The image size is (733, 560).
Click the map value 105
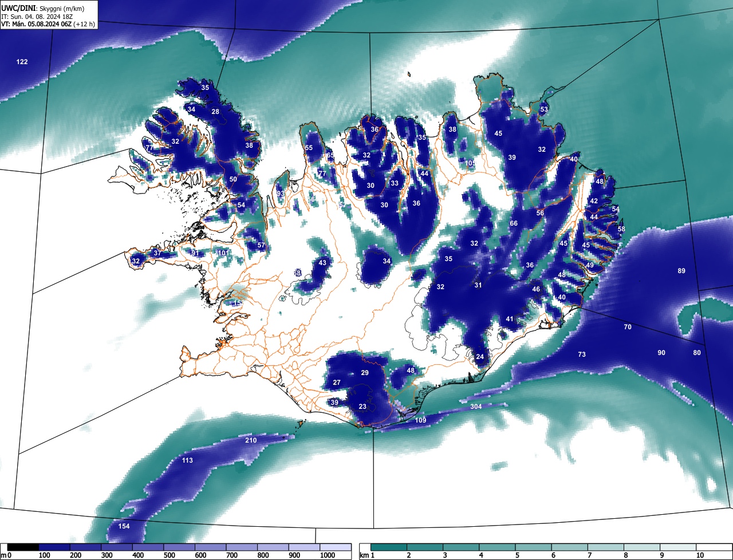(x=471, y=163)
